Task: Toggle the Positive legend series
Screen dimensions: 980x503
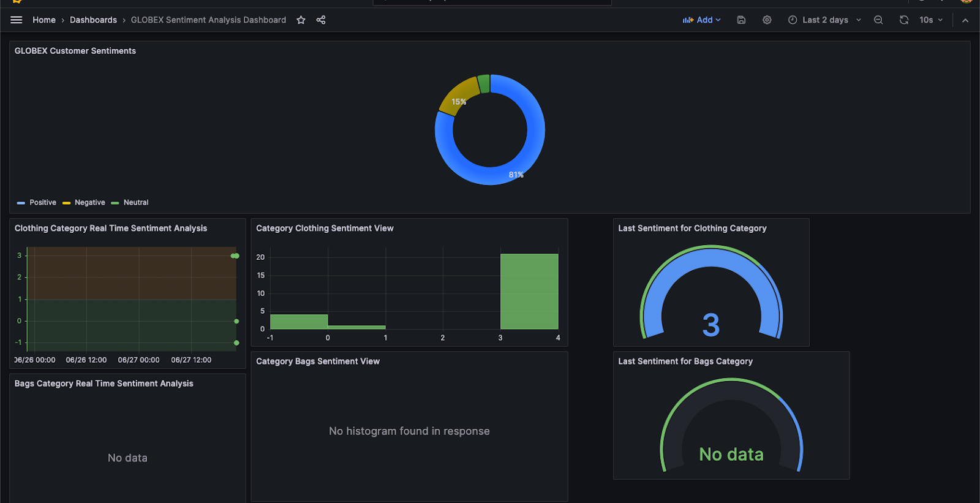Action: [42, 203]
